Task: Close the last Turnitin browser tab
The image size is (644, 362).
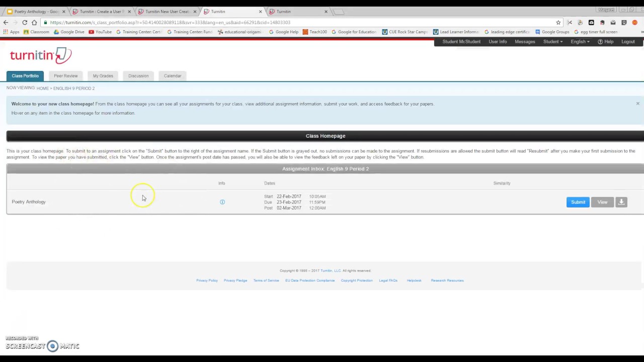Action: point(326,12)
